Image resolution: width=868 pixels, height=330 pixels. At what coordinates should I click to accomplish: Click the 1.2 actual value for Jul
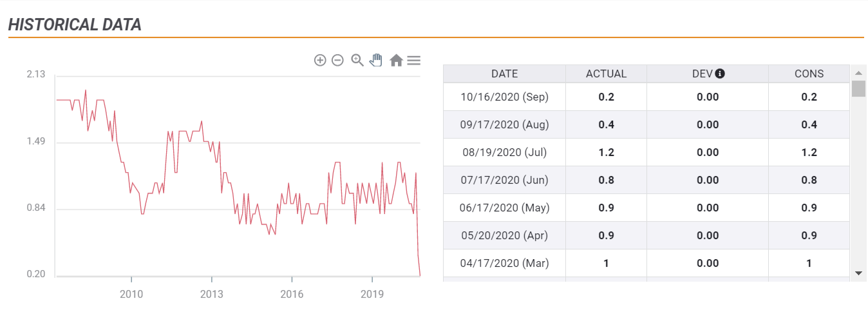pyautogui.click(x=606, y=152)
